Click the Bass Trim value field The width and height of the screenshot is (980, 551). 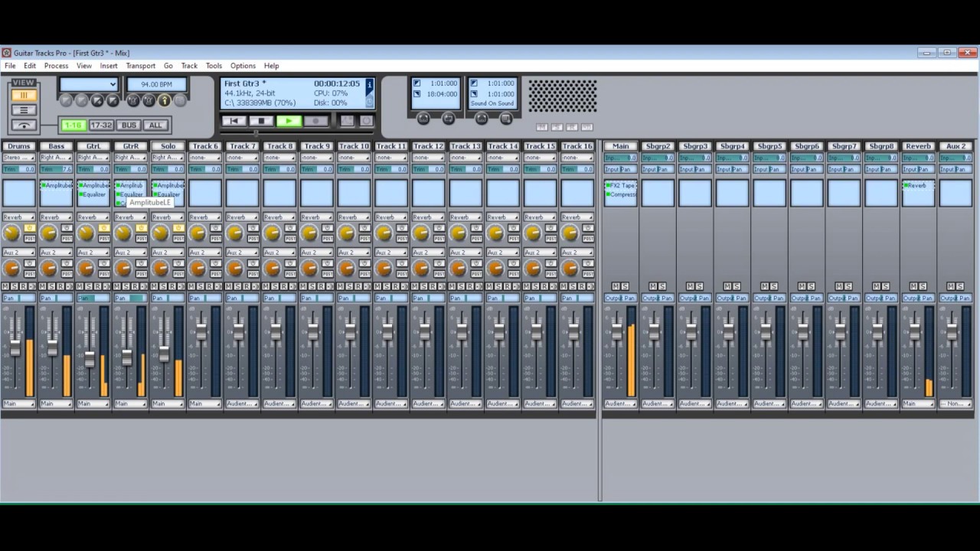(x=56, y=169)
